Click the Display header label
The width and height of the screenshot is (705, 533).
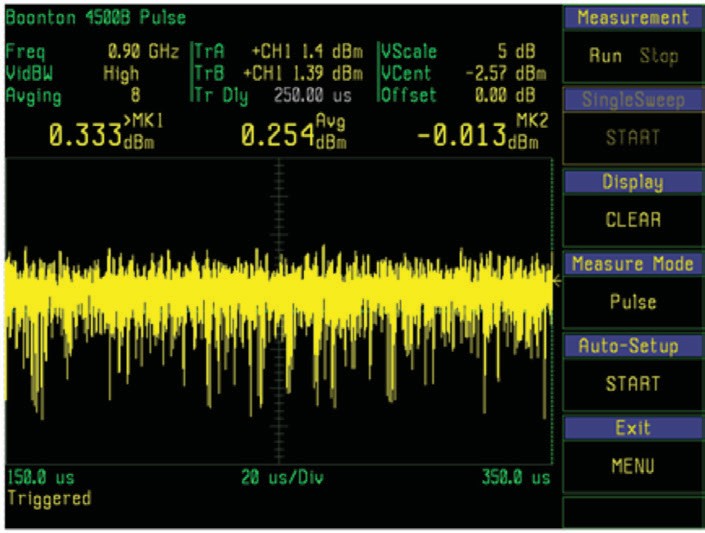[633, 182]
